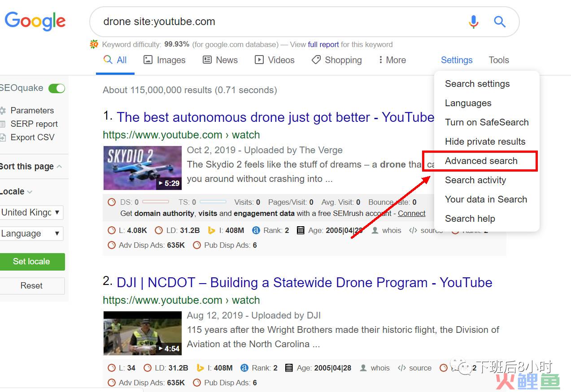This screenshot has width=571, height=392.
Task: Open the Skydio 2 video thumbnail
Action: [x=142, y=168]
